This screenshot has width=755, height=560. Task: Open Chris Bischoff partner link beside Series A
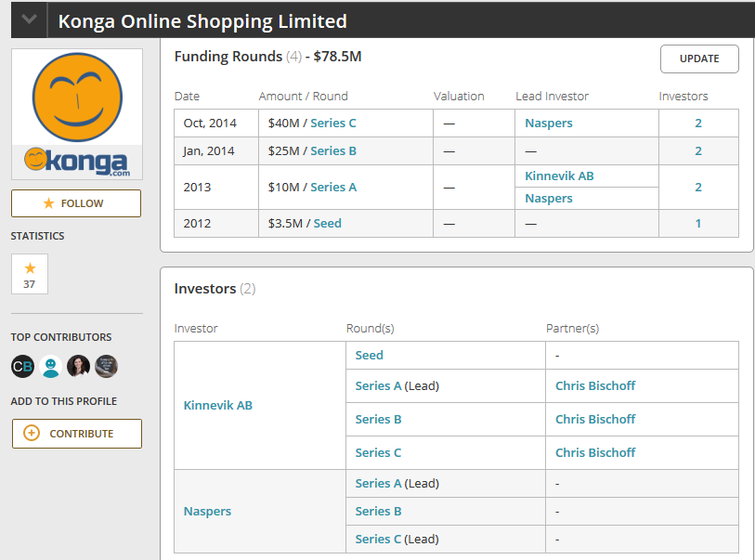595,385
